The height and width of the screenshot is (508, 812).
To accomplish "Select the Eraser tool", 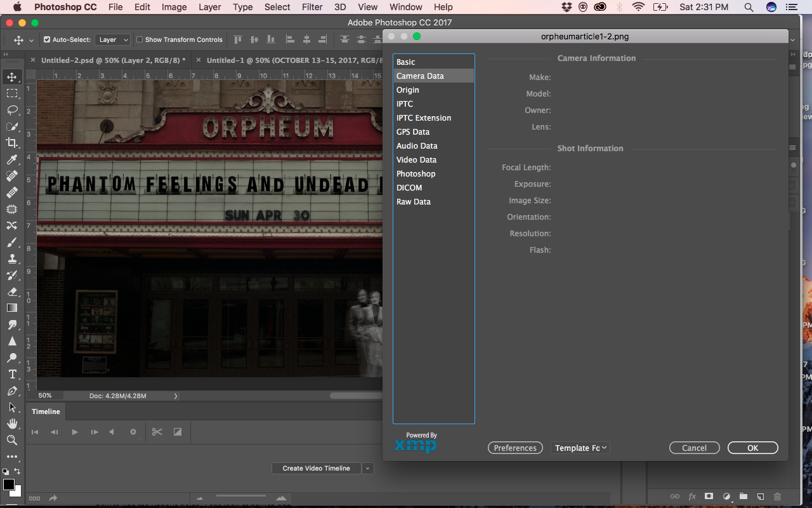I will (12, 291).
